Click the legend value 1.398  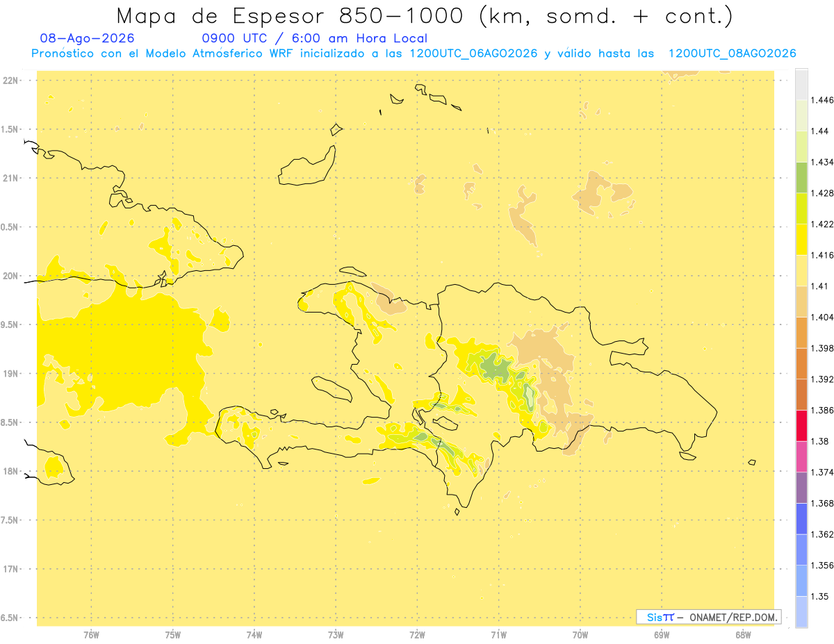pos(822,348)
